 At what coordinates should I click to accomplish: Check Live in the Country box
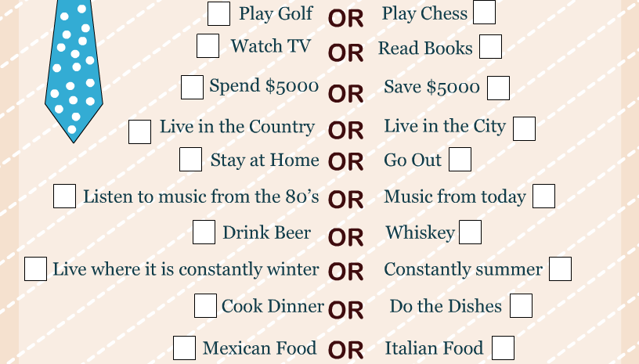pyautogui.click(x=139, y=132)
